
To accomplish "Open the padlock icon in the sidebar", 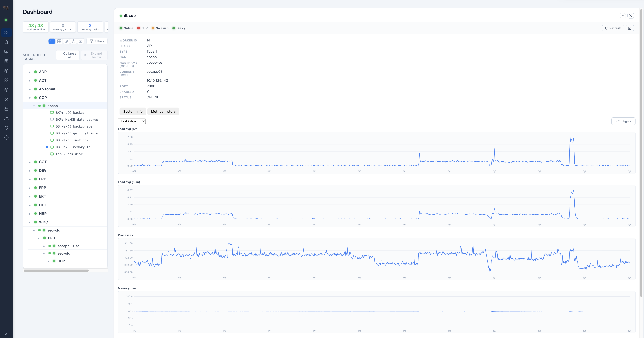I will pos(6,109).
